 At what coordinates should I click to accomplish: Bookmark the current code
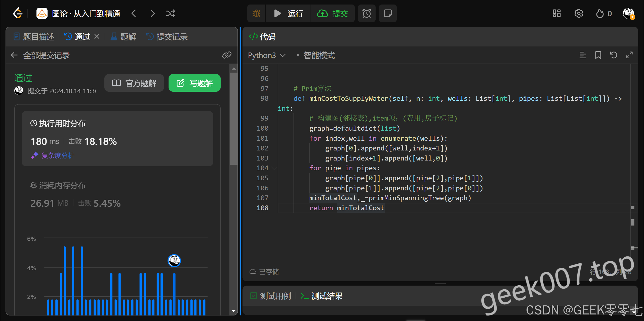[x=598, y=55]
